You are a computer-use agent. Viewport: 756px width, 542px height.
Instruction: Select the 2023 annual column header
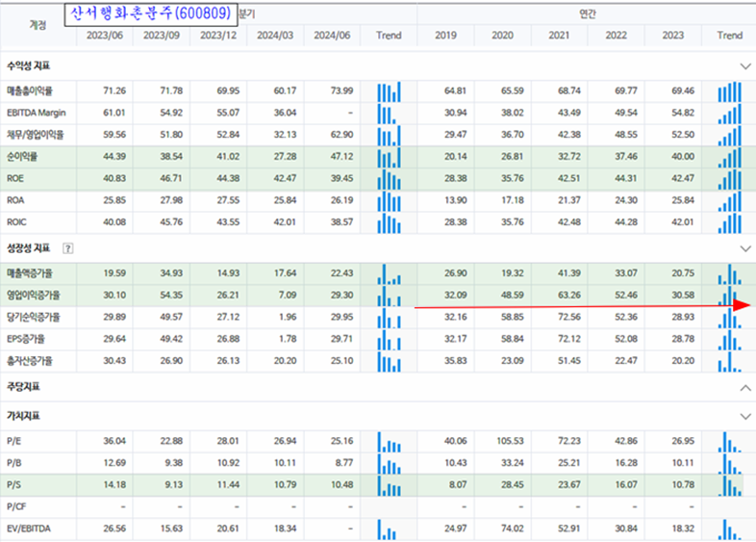click(673, 36)
